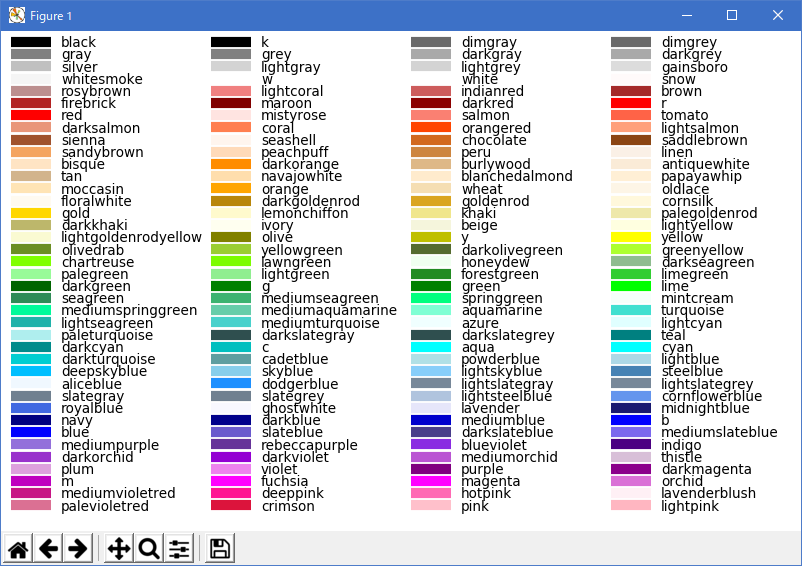Click the 'mediumspringgreen' label
This screenshot has height=566, width=802.
pyautogui.click(x=129, y=311)
